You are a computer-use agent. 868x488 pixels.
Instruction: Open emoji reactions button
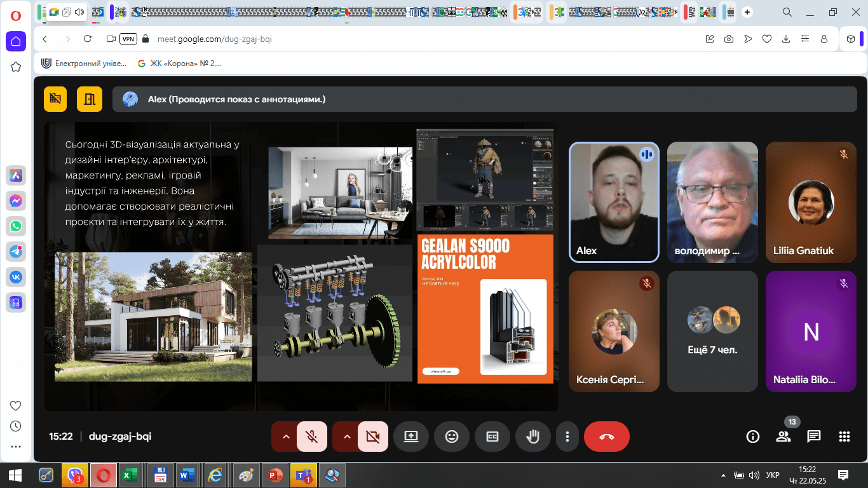tap(452, 437)
